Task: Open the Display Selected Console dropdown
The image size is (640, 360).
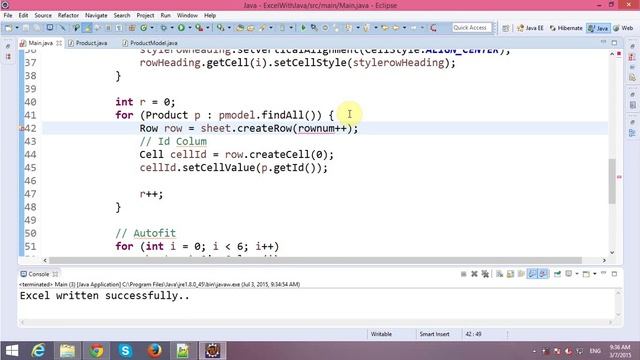Action: [577, 274]
